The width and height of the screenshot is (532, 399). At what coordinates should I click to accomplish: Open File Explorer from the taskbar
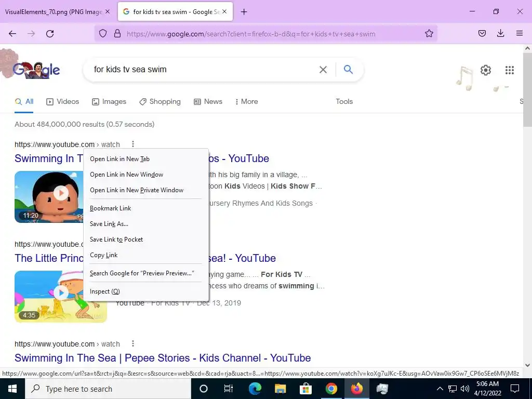280,389
